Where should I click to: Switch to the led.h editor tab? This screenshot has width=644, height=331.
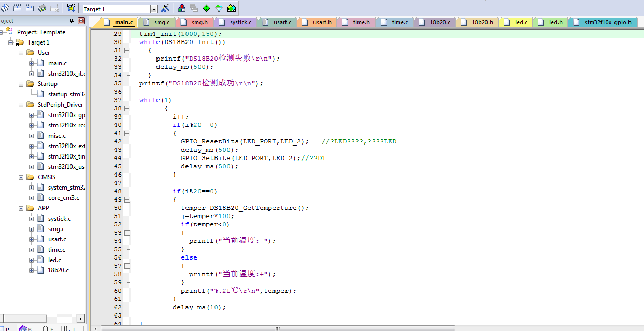(551, 22)
